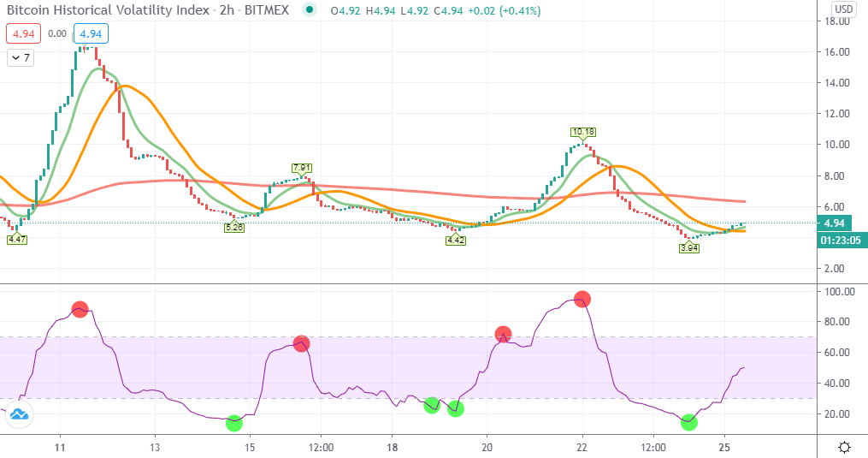Click the green oversold dot before 15
Viewport: 868px width, 458px height.
pos(234,424)
